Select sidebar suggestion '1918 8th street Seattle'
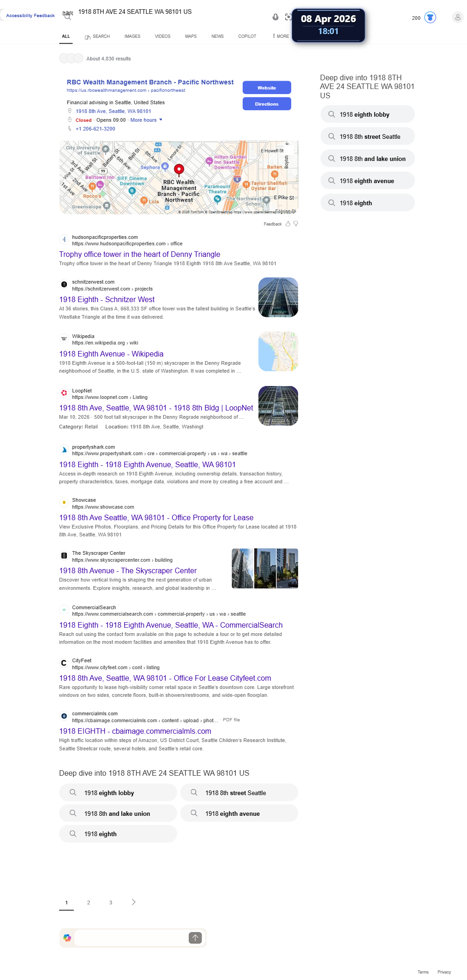Image resolution: width=467 pixels, height=980 pixels. coord(367,137)
